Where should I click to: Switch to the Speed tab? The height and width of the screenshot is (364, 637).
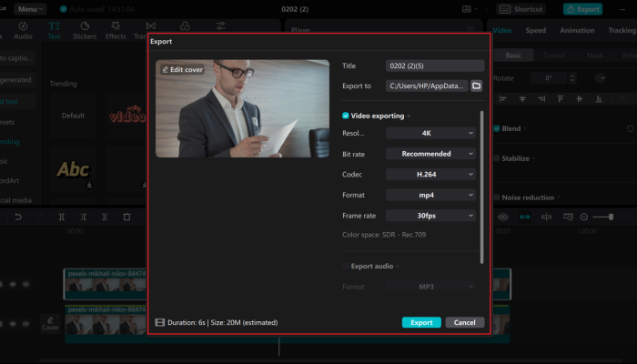coord(536,30)
